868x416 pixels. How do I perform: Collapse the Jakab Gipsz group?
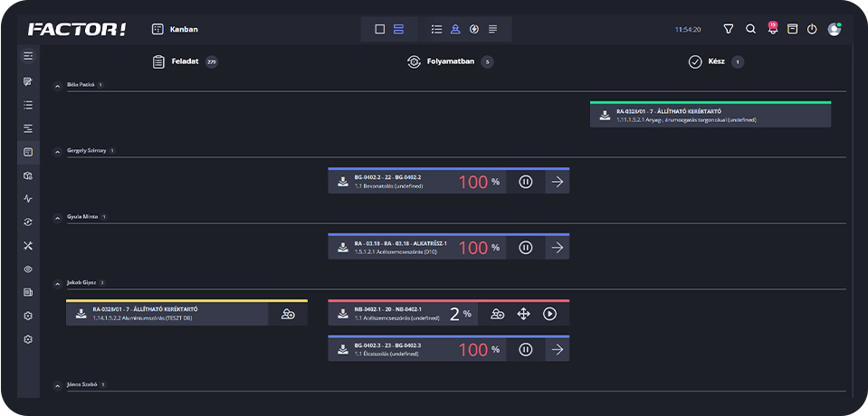58,283
